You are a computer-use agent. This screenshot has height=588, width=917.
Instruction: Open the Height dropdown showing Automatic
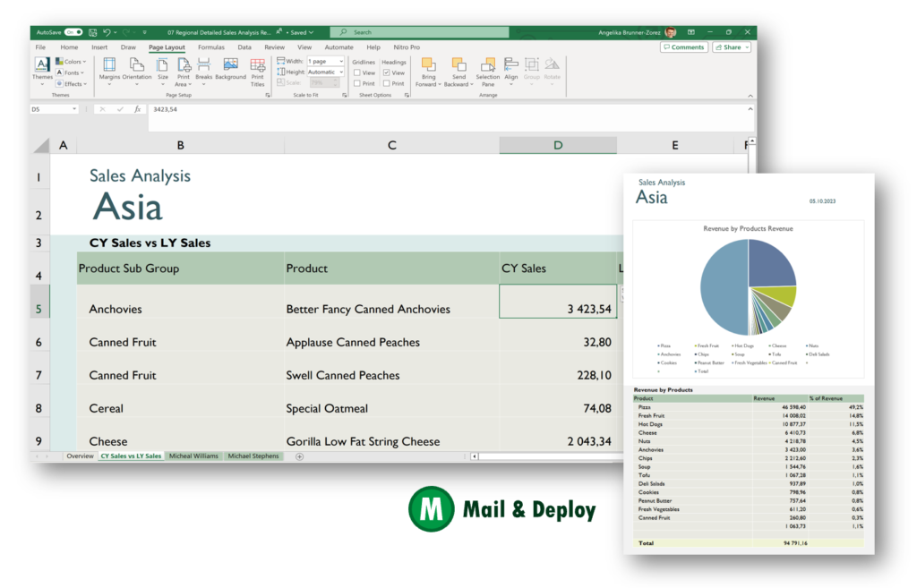[x=326, y=72]
